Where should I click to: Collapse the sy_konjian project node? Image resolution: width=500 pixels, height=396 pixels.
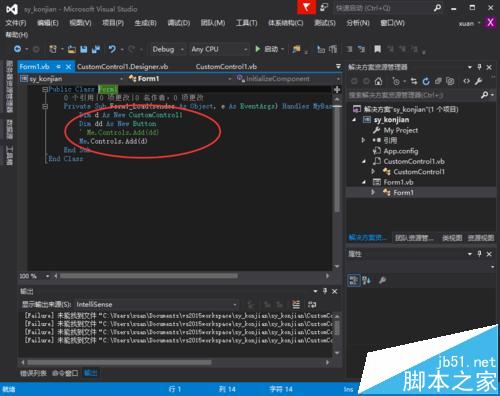point(354,120)
